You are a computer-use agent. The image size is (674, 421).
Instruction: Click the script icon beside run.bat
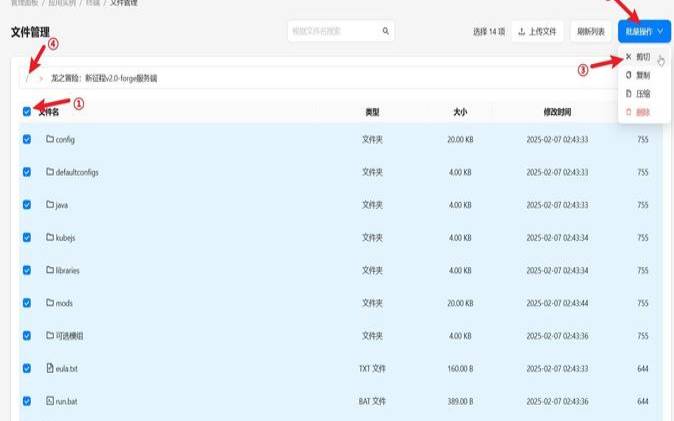click(x=49, y=401)
